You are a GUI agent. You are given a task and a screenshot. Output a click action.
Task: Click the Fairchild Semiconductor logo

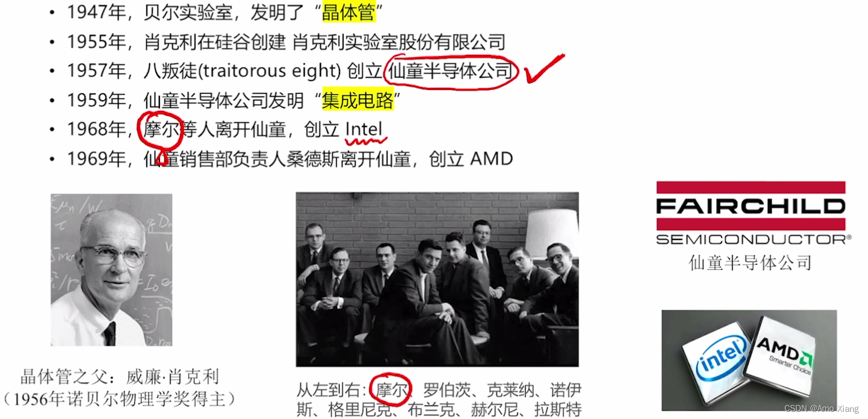pos(750,213)
